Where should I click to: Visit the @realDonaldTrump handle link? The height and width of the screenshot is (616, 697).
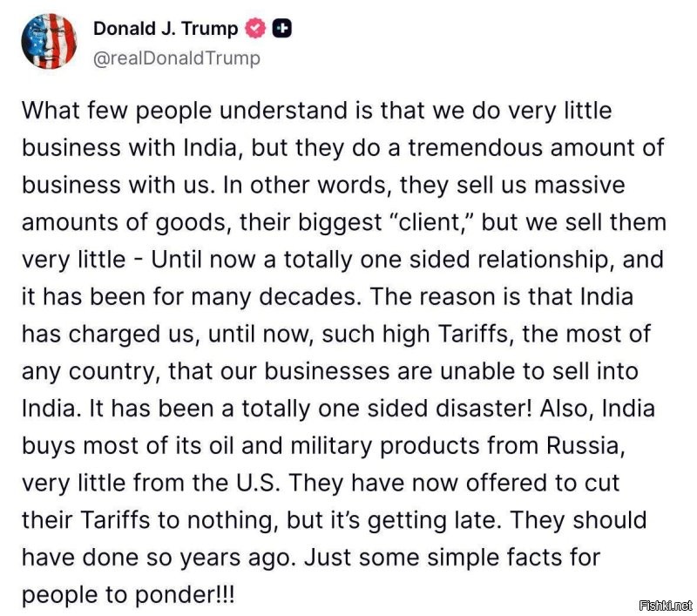coord(177,58)
